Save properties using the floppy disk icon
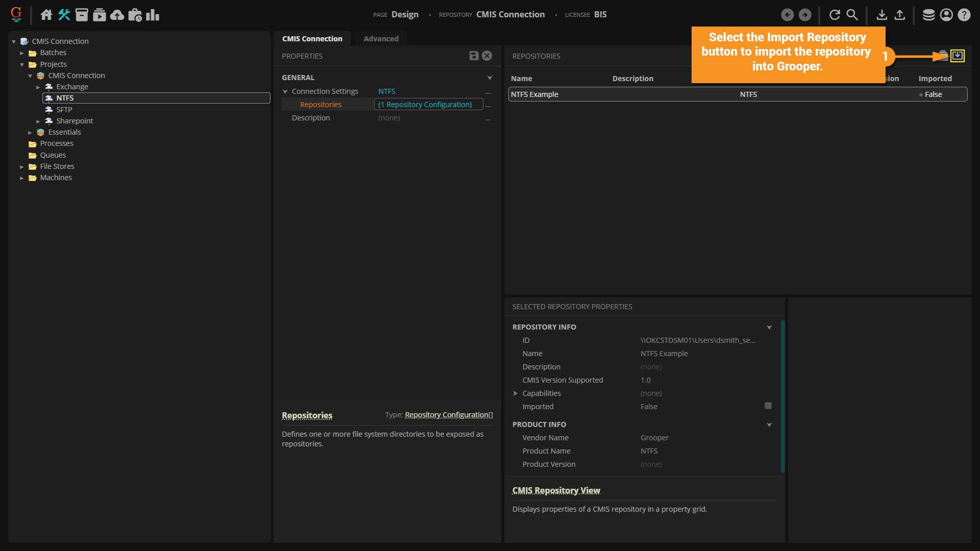 click(x=474, y=56)
